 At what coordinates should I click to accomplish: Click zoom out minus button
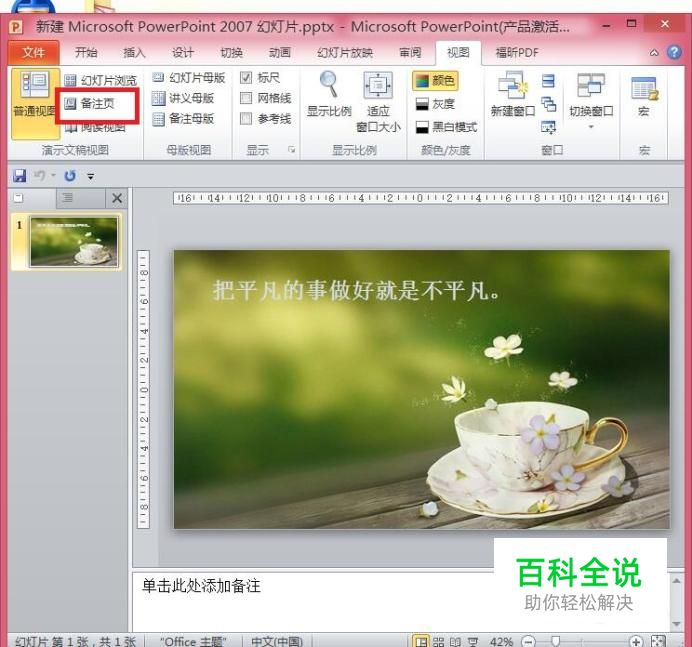(528, 641)
